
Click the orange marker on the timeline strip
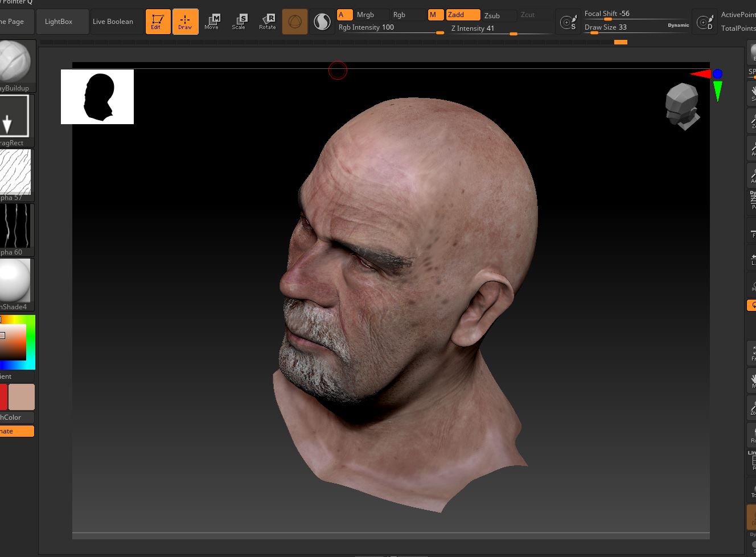621,42
